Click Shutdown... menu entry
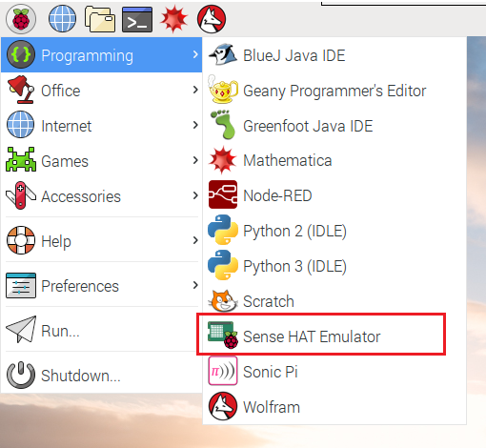486x448 pixels. click(x=102, y=376)
